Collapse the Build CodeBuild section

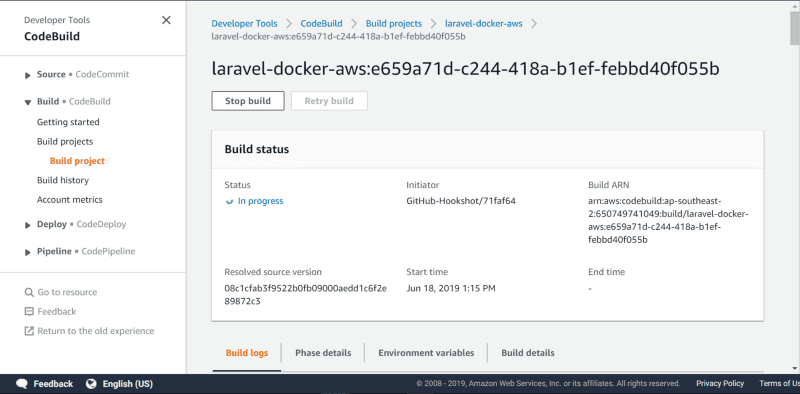(x=28, y=102)
